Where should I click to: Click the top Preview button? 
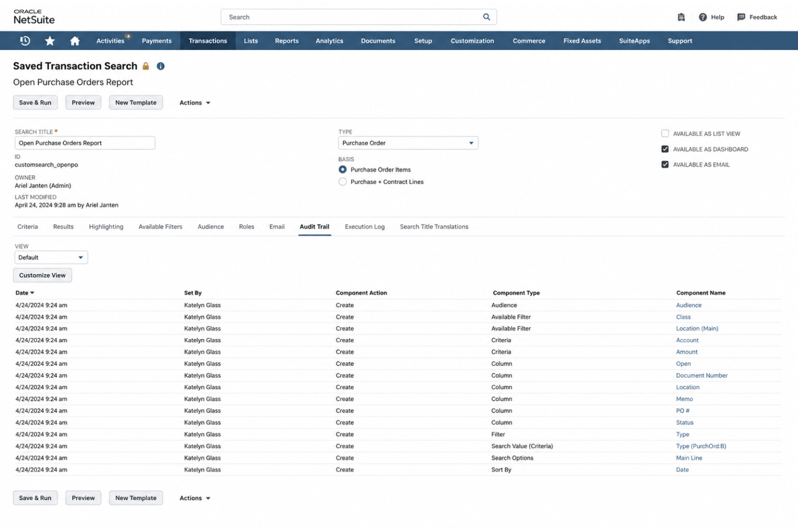pos(83,102)
